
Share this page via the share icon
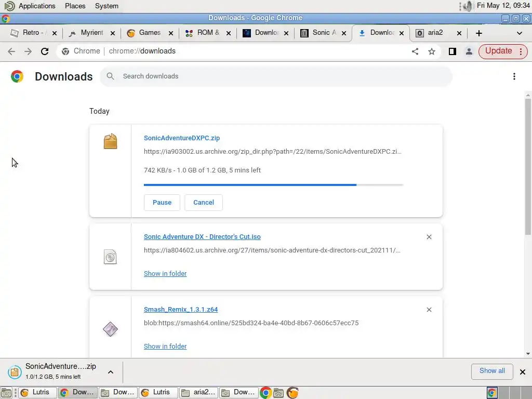point(415,51)
